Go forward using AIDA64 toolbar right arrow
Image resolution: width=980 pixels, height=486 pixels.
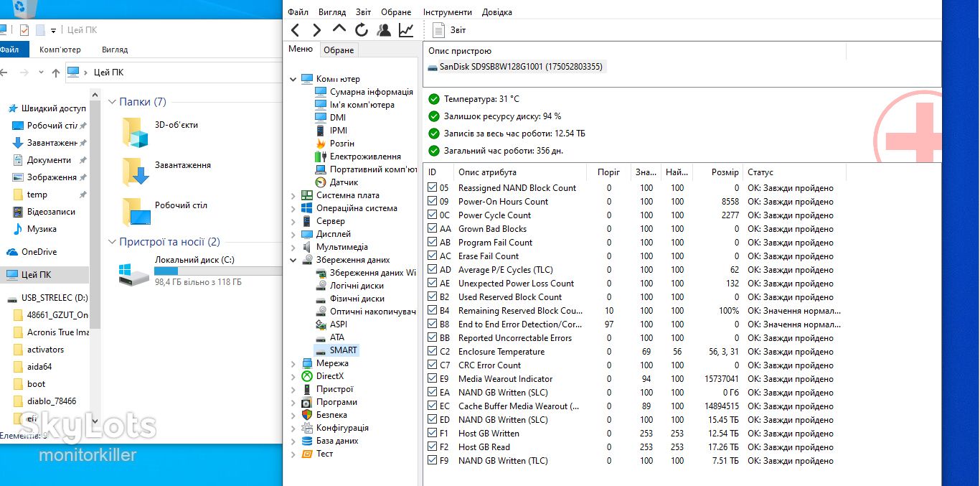coord(316,30)
